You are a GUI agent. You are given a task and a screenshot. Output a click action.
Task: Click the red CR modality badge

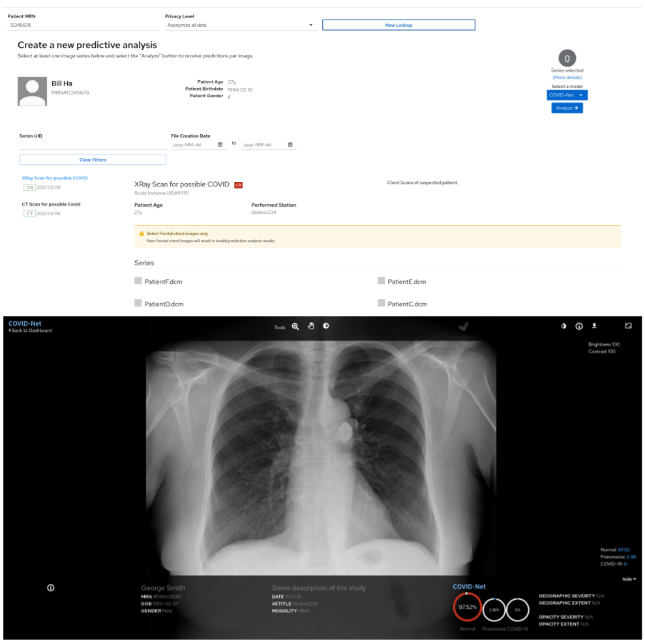pos(238,185)
